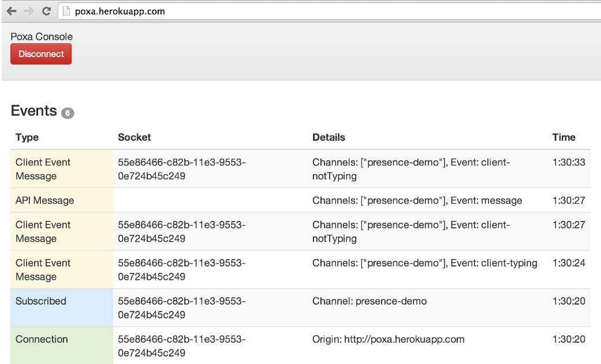Select the socket ID in the Connection row

pos(182,346)
